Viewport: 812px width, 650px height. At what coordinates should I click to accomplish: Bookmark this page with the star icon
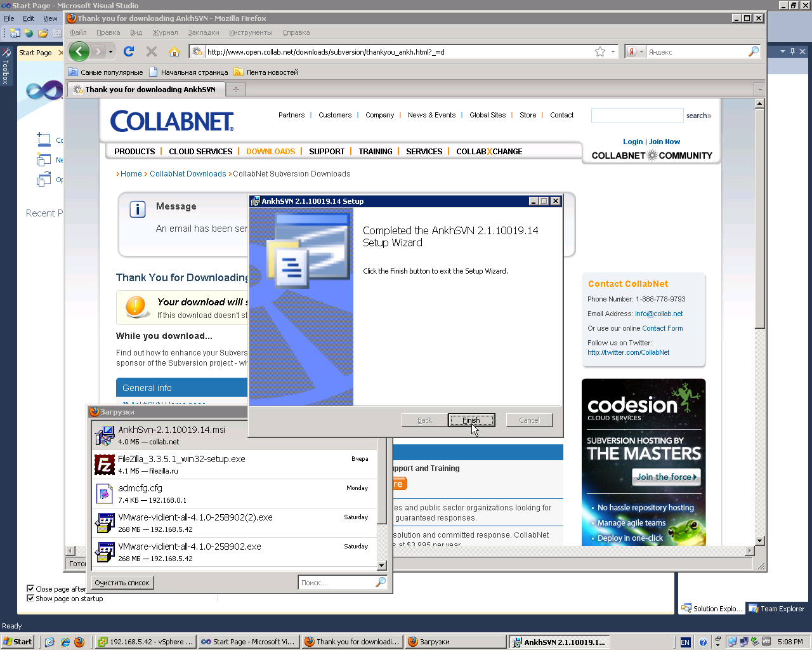(600, 51)
